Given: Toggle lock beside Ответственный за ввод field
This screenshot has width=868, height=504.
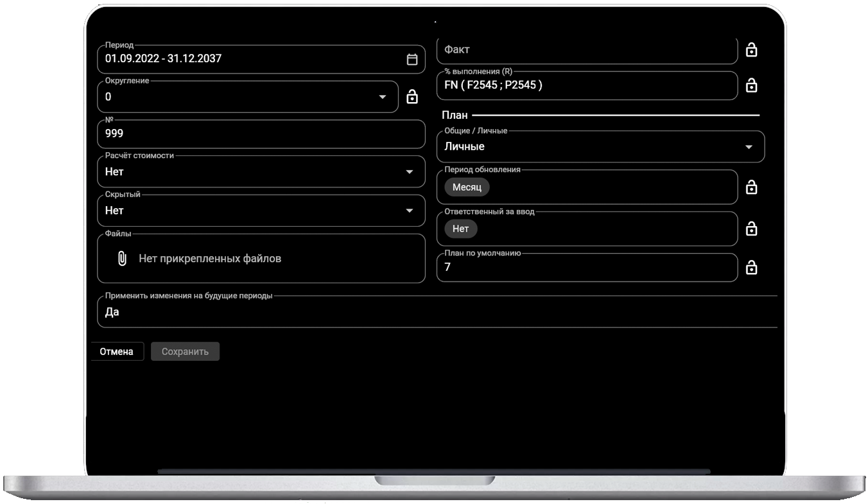Looking at the screenshot, I should coord(751,229).
